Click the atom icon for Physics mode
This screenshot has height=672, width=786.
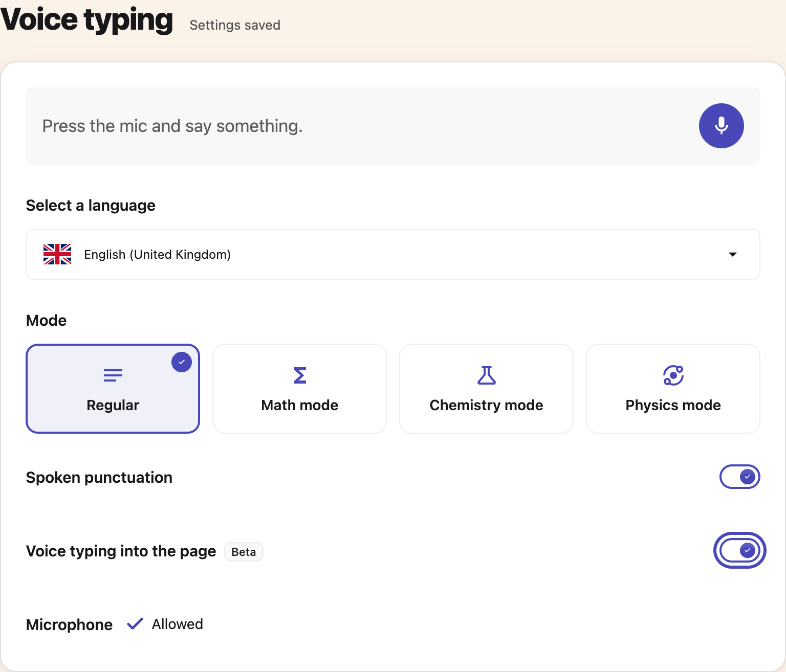point(673,375)
